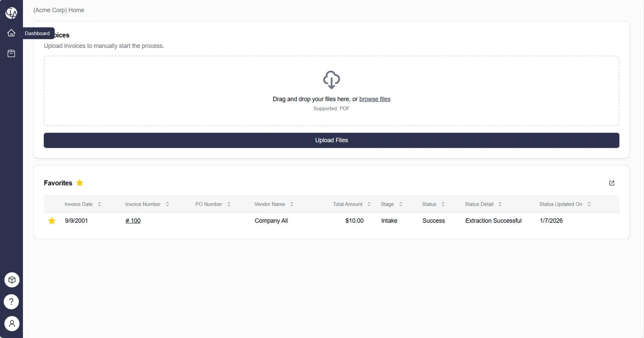
Task: Select the Success status cell
Action: point(433,221)
